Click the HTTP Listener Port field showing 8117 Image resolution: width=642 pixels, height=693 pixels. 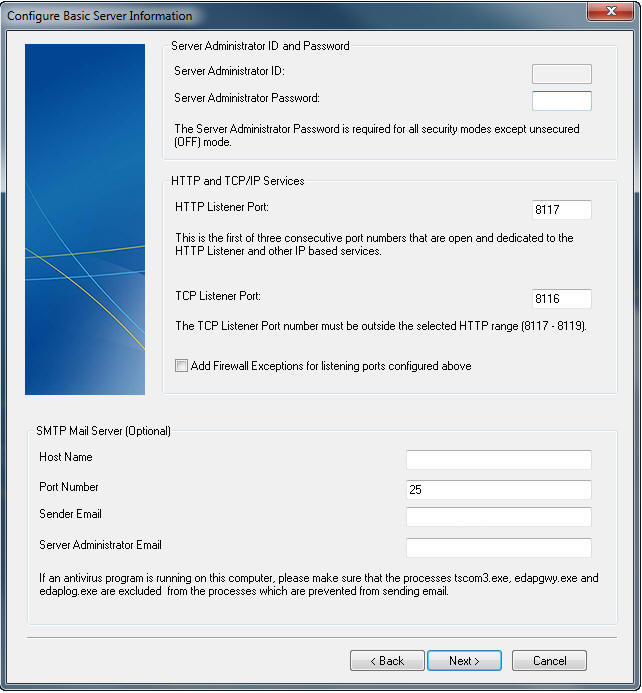click(x=562, y=209)
